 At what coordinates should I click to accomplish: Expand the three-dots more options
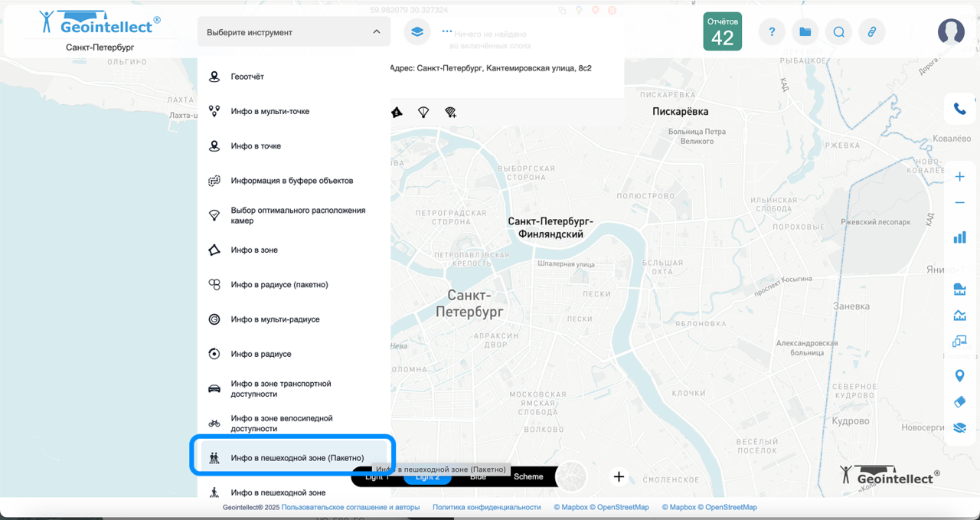446,32
